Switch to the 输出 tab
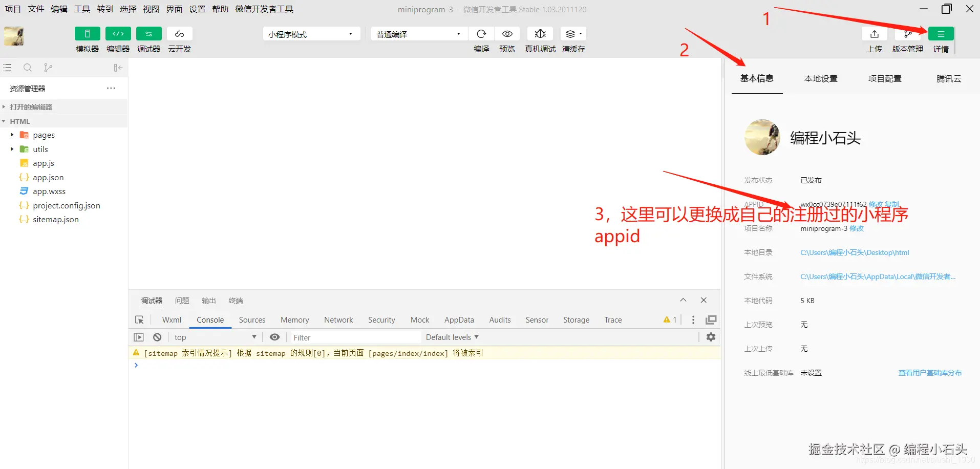This screenshot has width=980, height=469. (x=209, y=301)
